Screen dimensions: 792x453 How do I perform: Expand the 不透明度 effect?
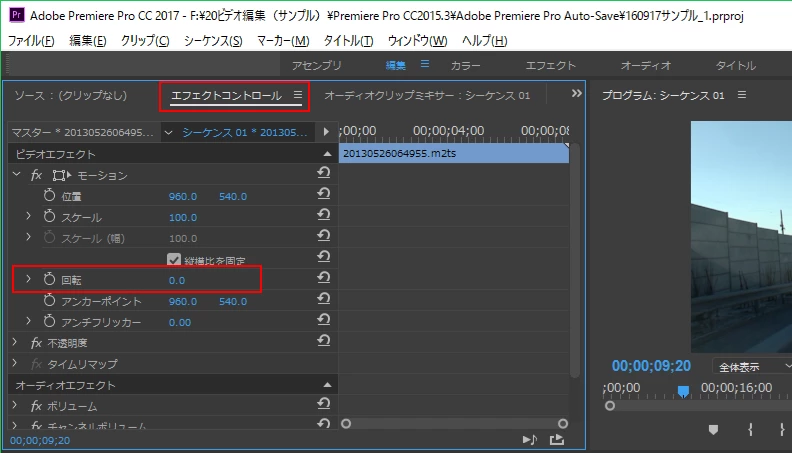[x=15, y=342]
